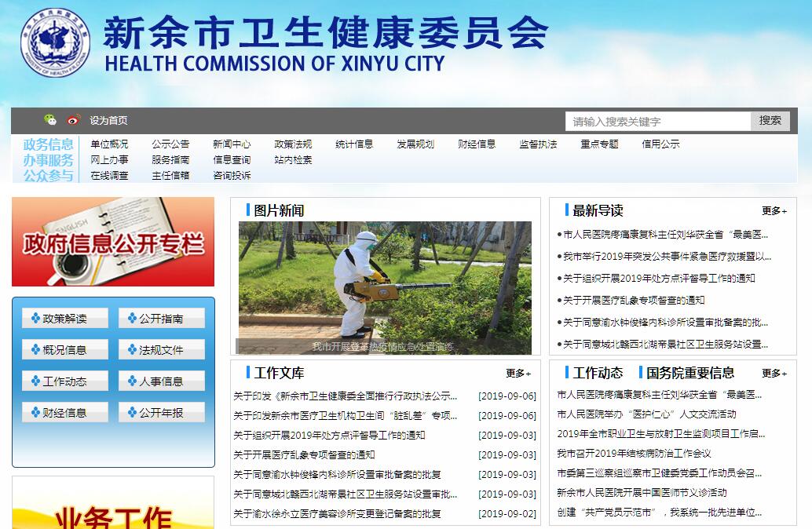Image resolution: width=812 pixels, height=529 pixels.
Task: Open 关于印发新余市医疗卫生机构 脏乱差 document
Action: click(x=346, y=416)
